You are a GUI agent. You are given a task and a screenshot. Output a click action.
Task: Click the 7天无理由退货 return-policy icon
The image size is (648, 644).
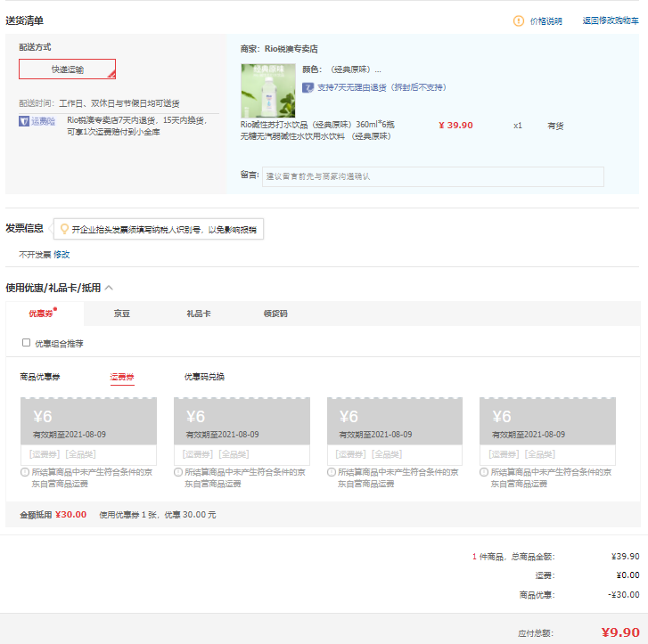[x=308, y=87]
